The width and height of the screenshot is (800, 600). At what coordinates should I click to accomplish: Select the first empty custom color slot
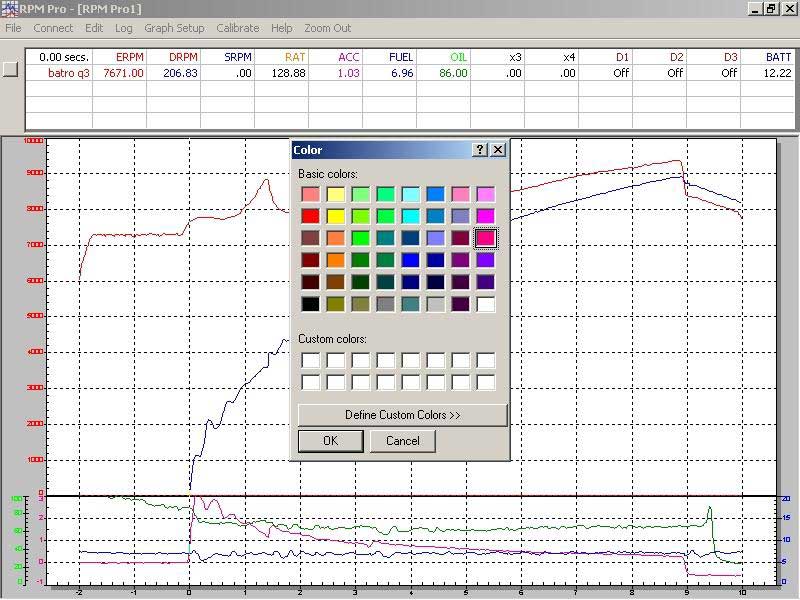coord(310,360)
